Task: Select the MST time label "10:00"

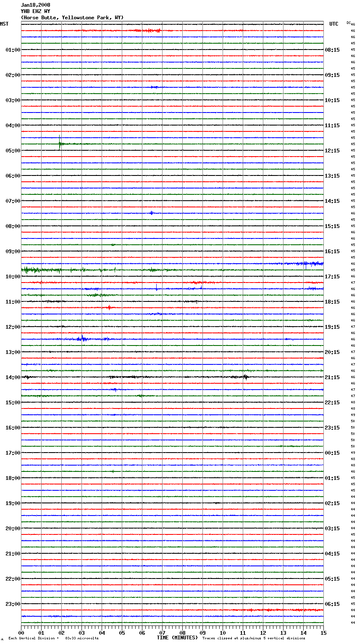Action: click(x=13, y=277)
